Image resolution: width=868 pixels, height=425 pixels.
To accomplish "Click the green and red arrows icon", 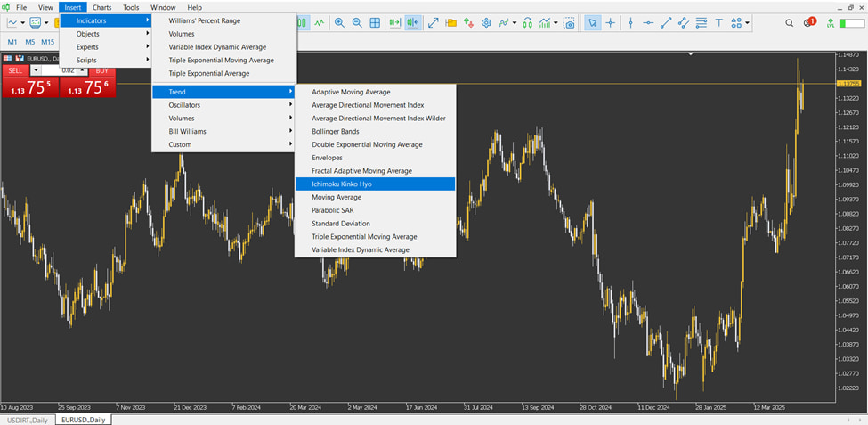I will 469,22.
